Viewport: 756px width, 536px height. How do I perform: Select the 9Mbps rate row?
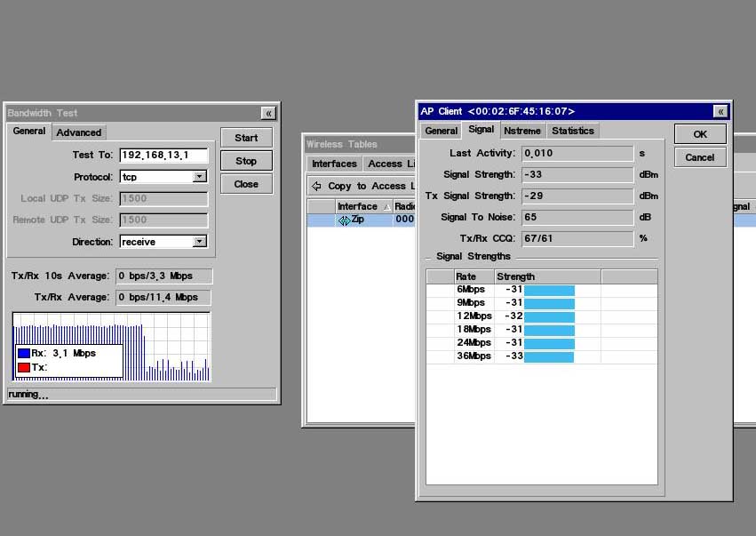pyautogui.click(x=542, y=303)
